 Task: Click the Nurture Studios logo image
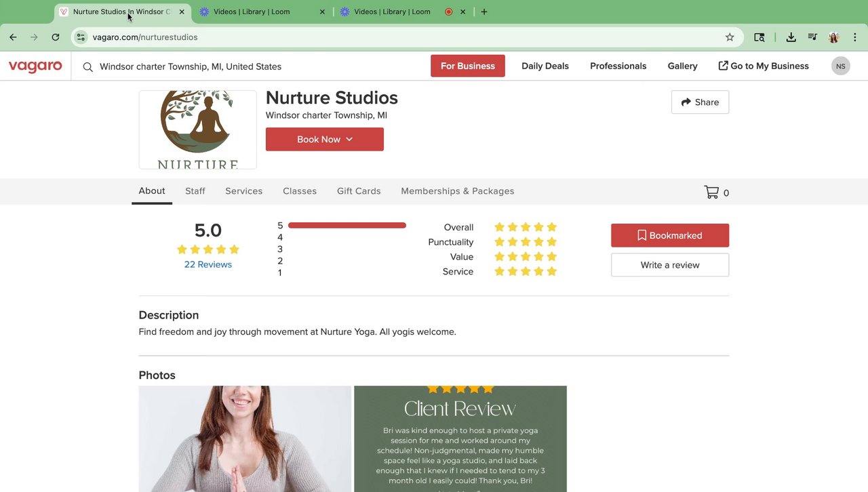coord(198,129)
